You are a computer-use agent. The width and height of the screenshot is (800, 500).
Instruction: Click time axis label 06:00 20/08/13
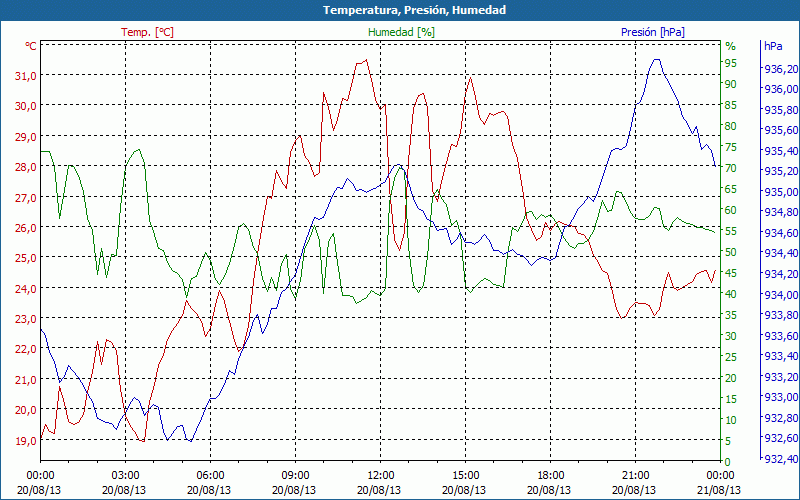(x=210, y=483)
